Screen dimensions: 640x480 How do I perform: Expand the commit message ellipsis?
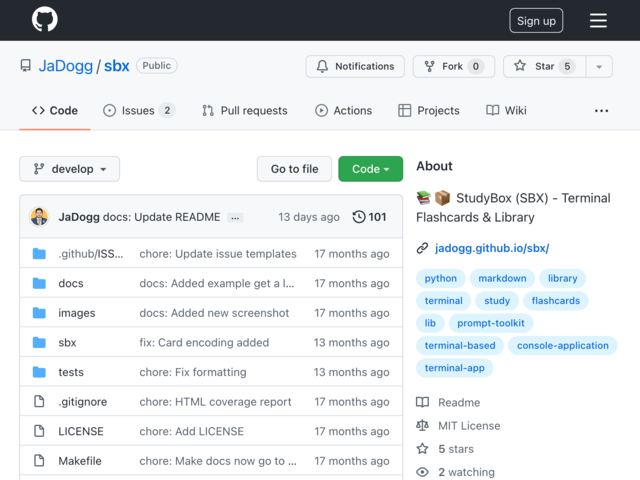[235, 218]
